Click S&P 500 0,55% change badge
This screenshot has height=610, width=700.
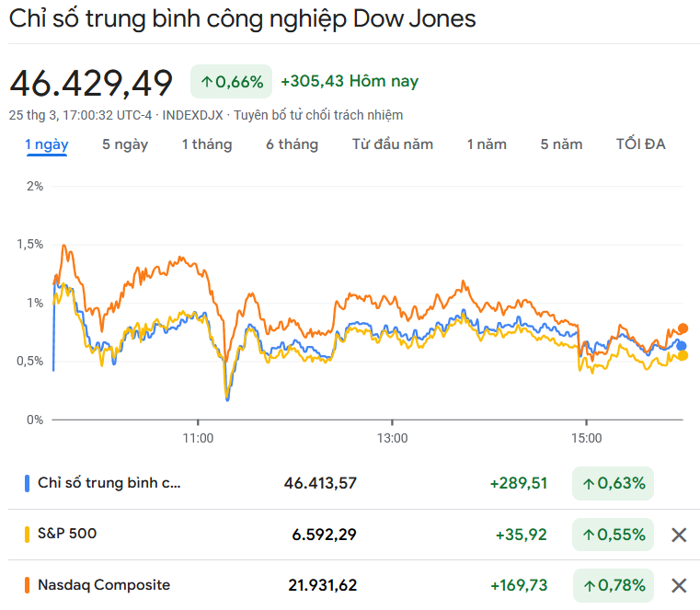(x=613, y=535)
